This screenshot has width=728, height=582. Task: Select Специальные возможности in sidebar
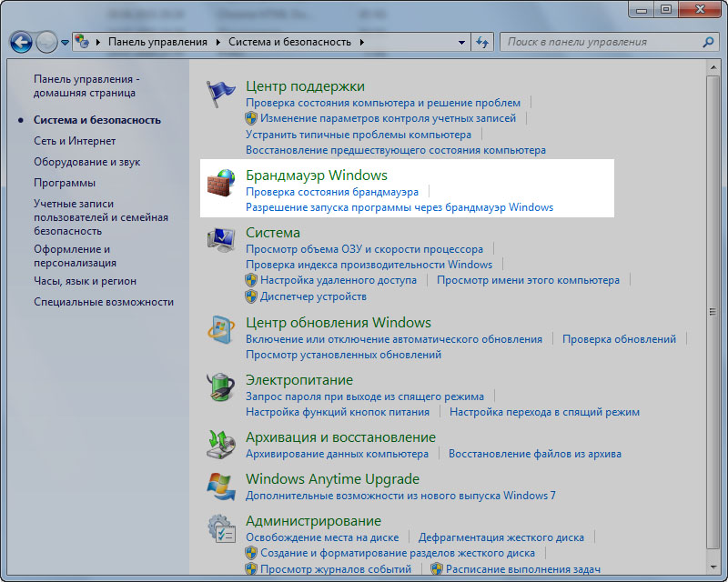(x=104, y=302)
